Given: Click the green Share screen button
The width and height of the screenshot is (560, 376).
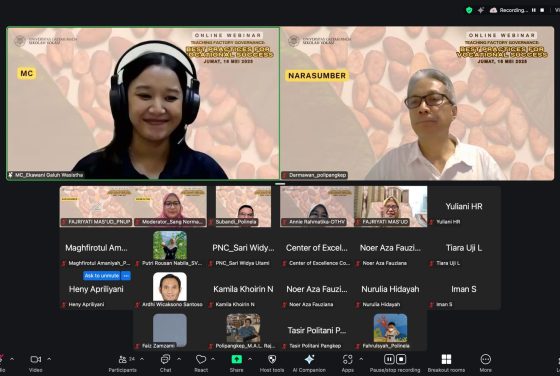Looking at the screenshot, I should click(x=236, y=359).
